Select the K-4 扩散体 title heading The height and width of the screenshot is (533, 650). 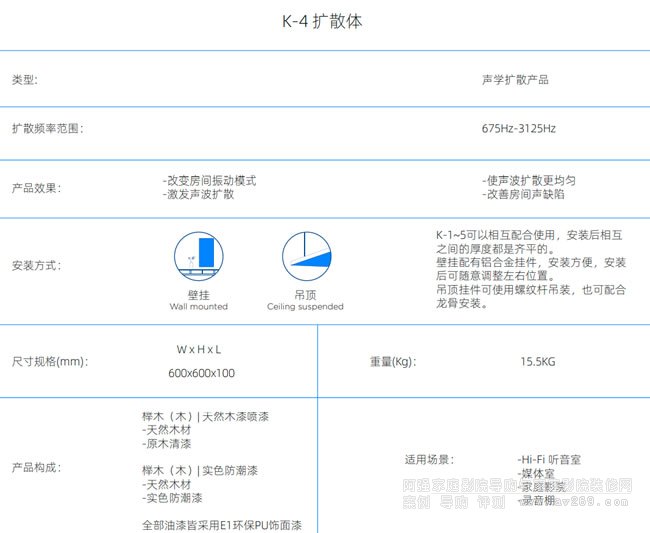pyautogui.click(x=324, y=21)
